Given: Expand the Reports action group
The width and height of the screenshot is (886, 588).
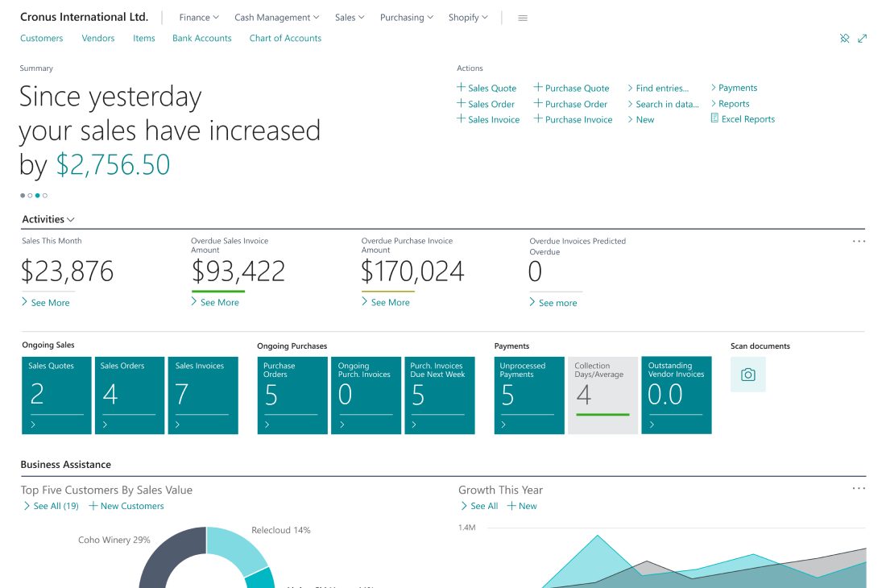Looking at the screenshot, I should tap(730, 103).
